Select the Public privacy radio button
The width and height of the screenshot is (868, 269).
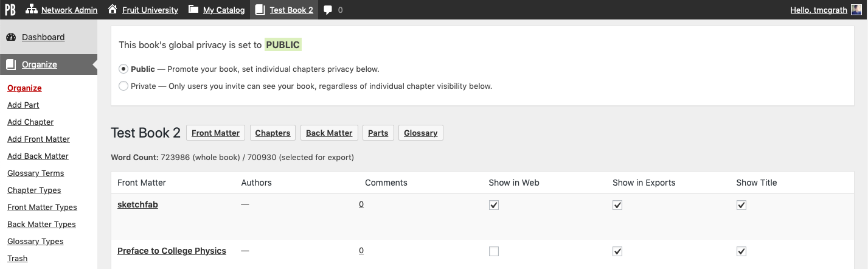coord(123,69)
